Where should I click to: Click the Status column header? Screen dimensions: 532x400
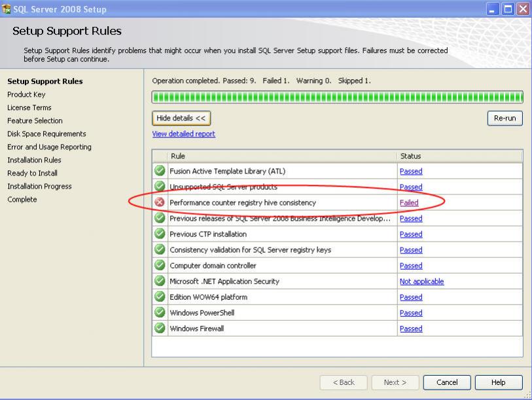point(460,156)
